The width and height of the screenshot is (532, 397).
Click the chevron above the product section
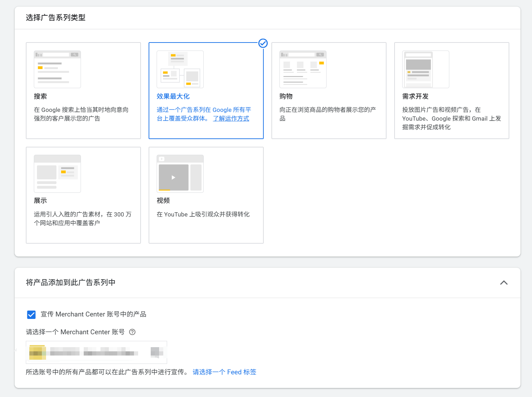coord(504,283)
